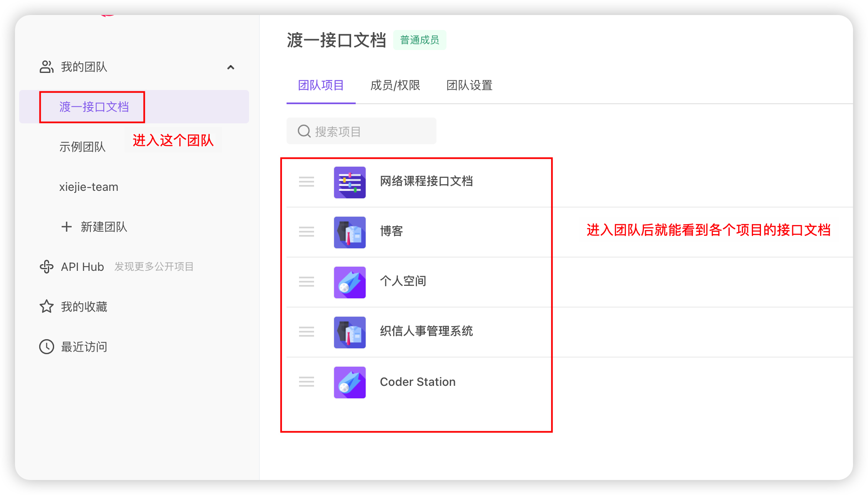Click the 普通成员 role badge
This screenshot has height=495, width=868.
click(x=419, y=40)
